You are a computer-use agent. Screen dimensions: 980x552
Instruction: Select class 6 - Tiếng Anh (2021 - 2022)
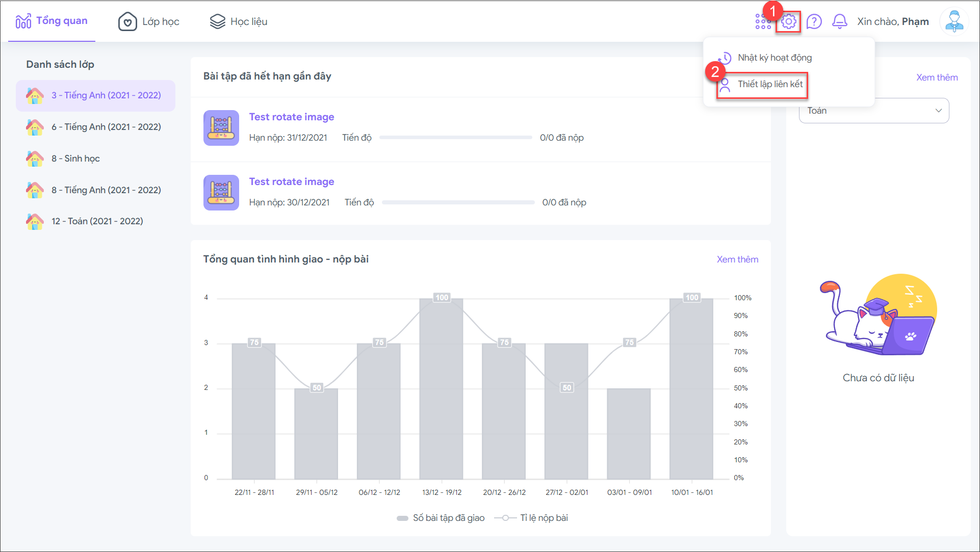click(x=106, y=127)
